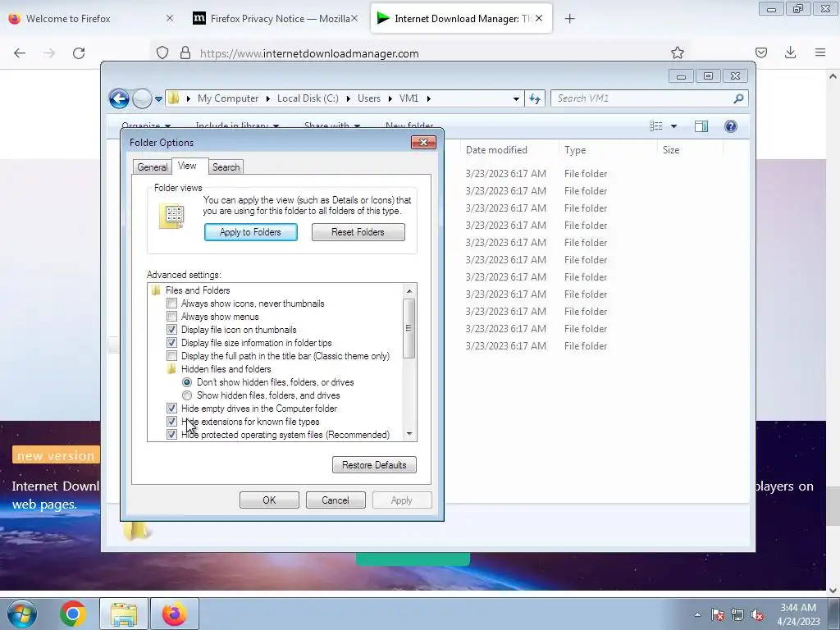Image resolution: width=840 pixels, height=630 pixels.
Task: Click Advanced settings scroll up arrow
Action: (x=409, y=291)
